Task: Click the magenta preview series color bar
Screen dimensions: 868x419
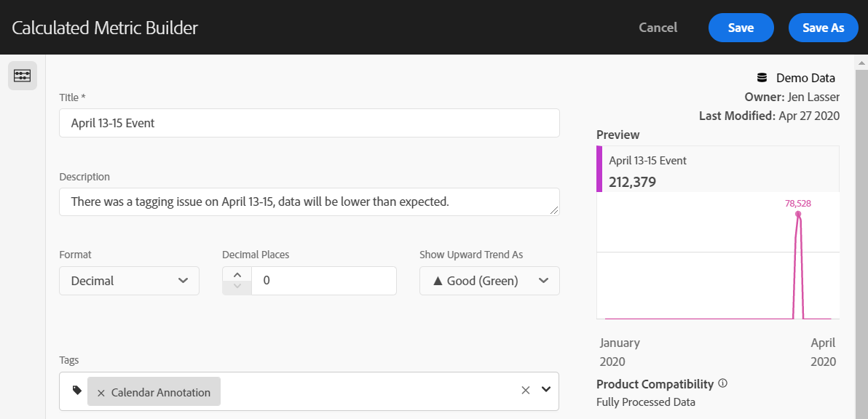Action: (599, 169)
